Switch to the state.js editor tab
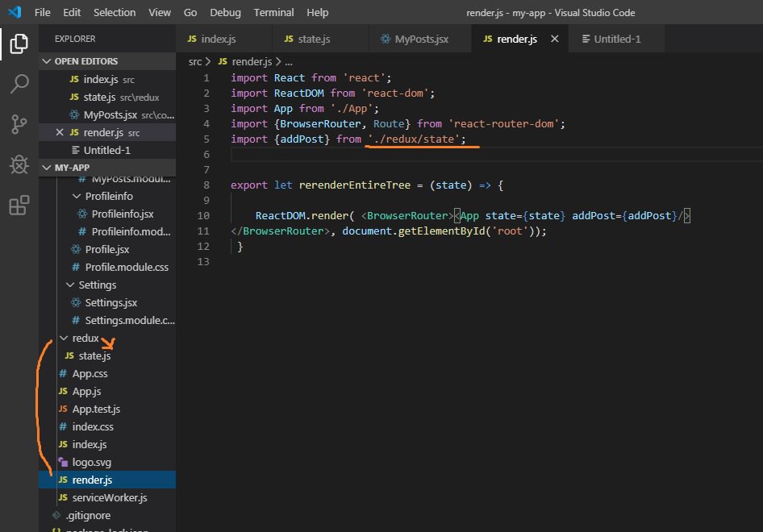The height and width of the screenshot is (532, 763). tap(314, 39)
